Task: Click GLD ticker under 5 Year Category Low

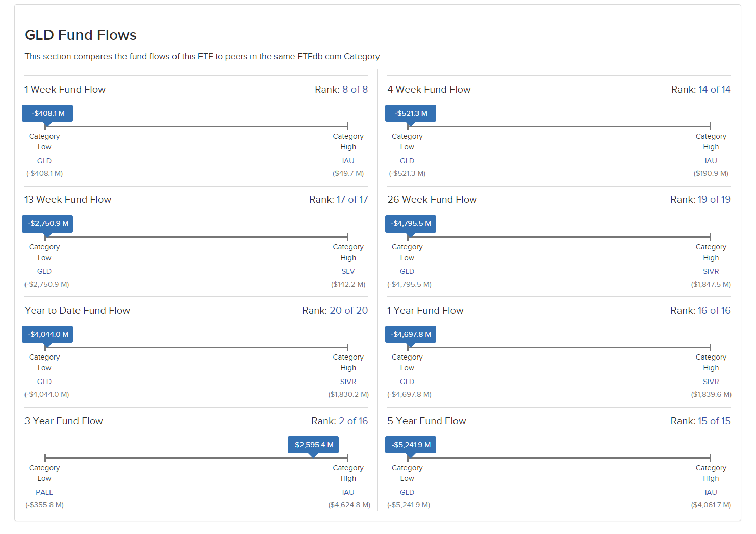Action: pyautogui.click(x=407, y=492)
